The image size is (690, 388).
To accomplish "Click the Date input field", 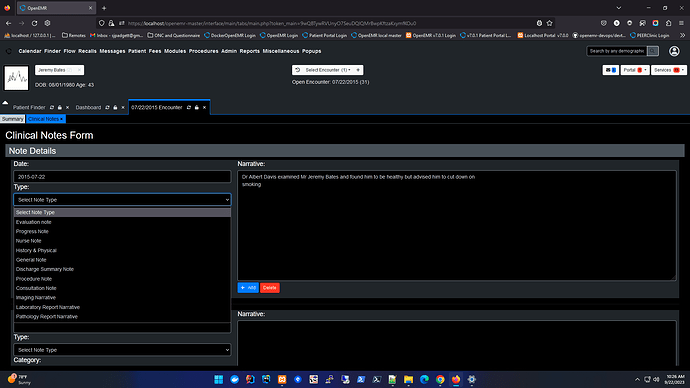I will (x=122, y=176).
